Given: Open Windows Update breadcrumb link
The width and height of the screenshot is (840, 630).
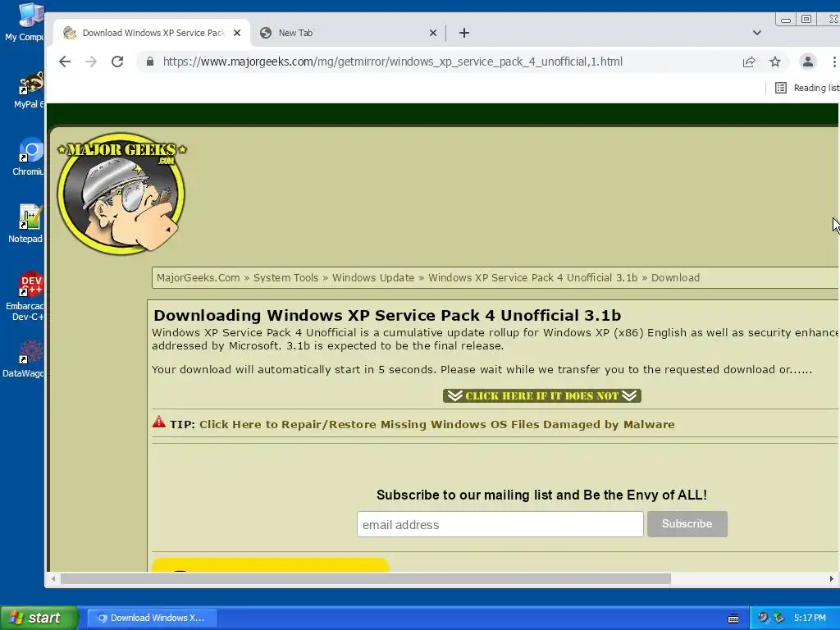Looking at the screenshot, I should click(373, 277).
